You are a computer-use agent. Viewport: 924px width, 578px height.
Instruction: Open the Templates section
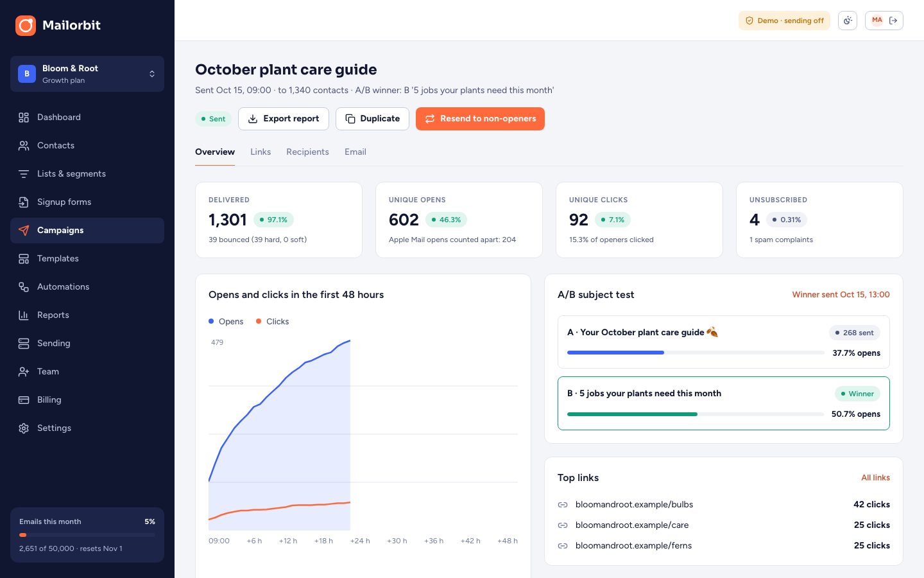pyautogui.click(x=87, y=259)
